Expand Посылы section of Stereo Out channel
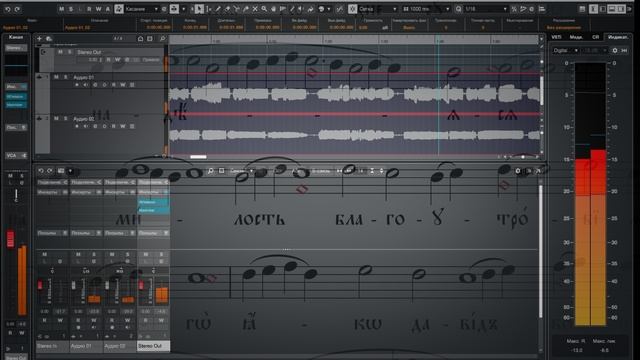 point(153,233)
